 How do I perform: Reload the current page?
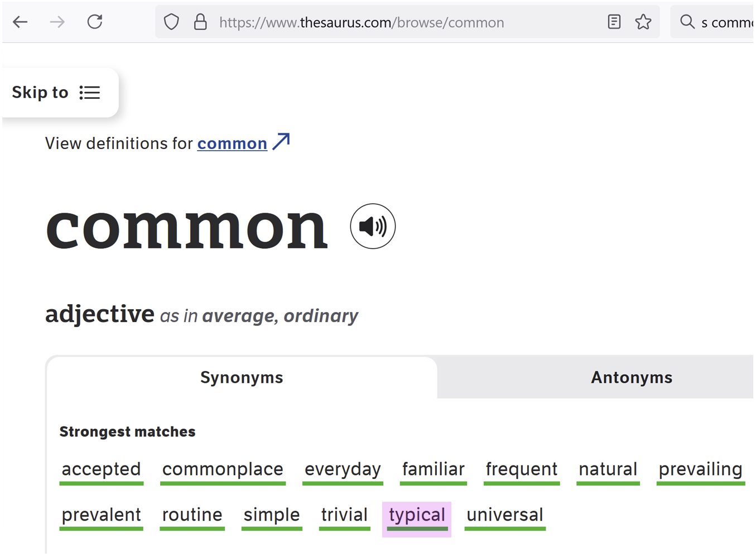pyautogui.click(x=95, y=22)
